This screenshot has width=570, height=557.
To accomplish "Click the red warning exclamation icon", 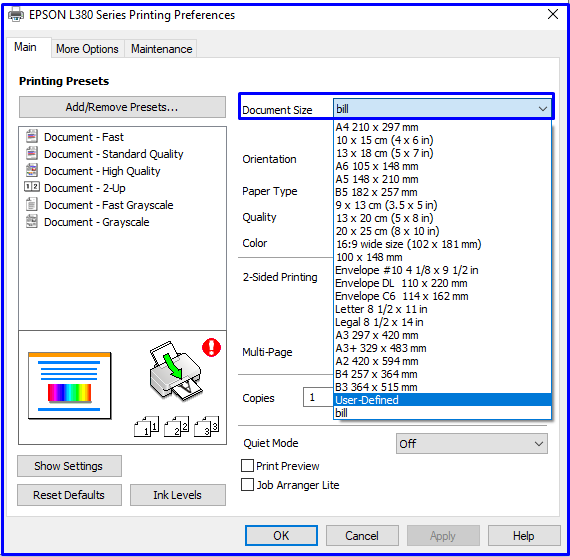I will [x=211, y=347].
